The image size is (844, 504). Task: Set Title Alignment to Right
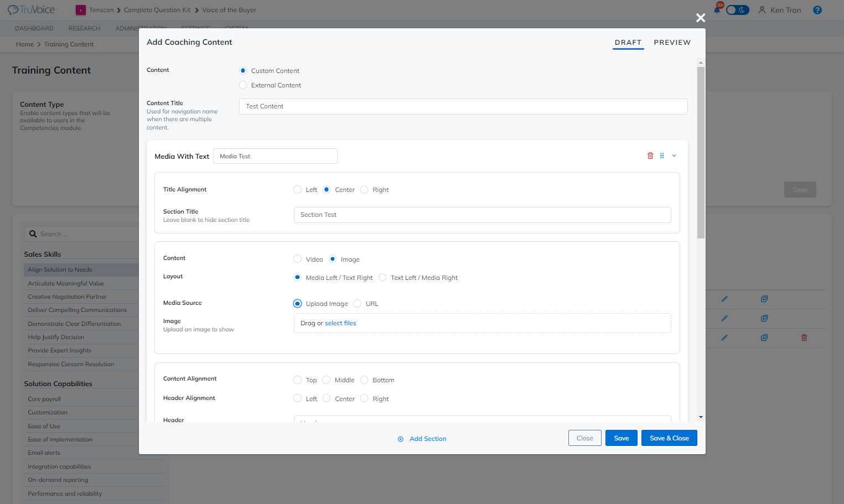click(x=364, y=190)
